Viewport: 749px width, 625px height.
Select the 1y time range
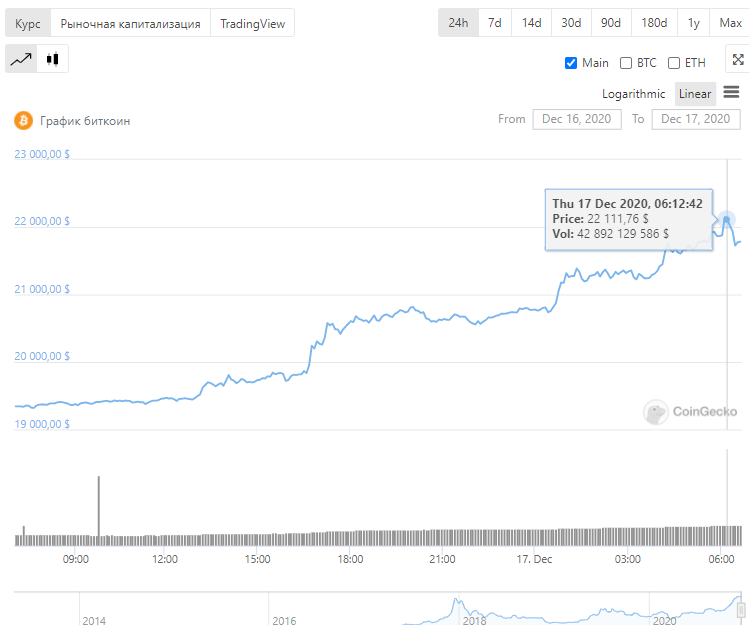693,22
